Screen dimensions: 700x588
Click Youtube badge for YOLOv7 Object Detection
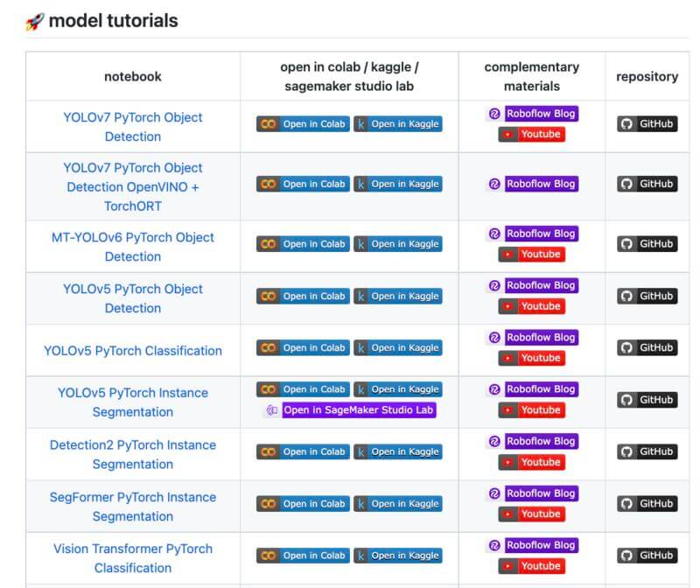(532, 134)
